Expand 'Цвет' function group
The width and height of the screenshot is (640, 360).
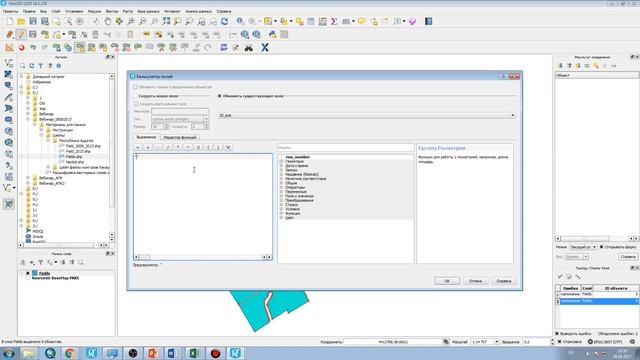click(x=281, y=218)
